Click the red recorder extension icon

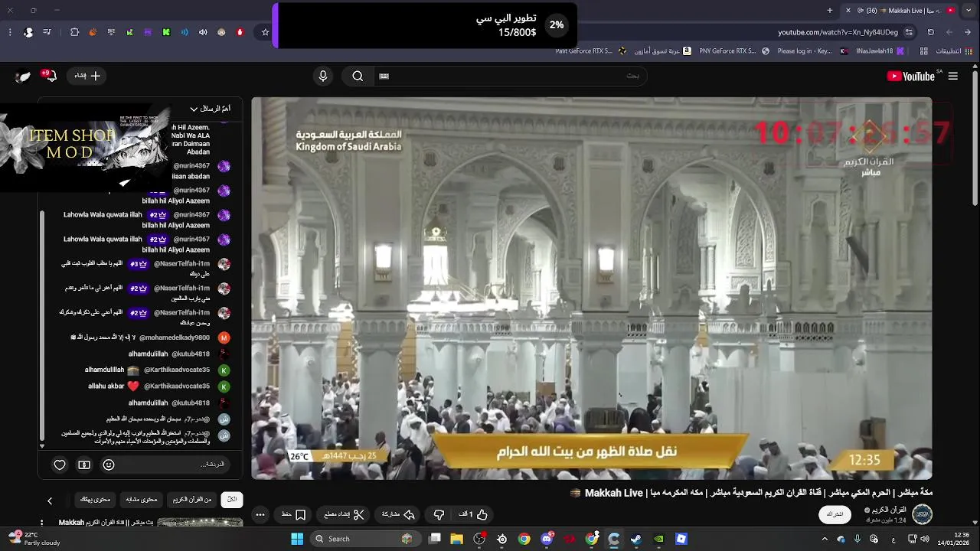240,32
